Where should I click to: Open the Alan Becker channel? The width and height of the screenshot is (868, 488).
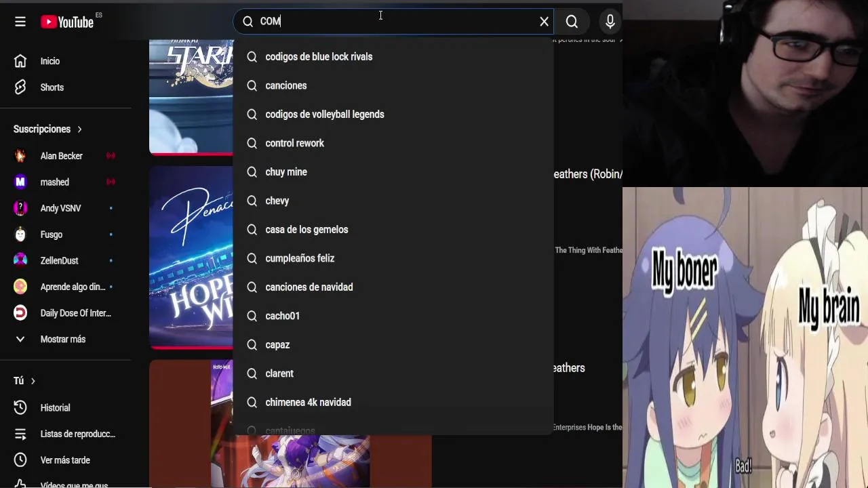tap(65, 156)
